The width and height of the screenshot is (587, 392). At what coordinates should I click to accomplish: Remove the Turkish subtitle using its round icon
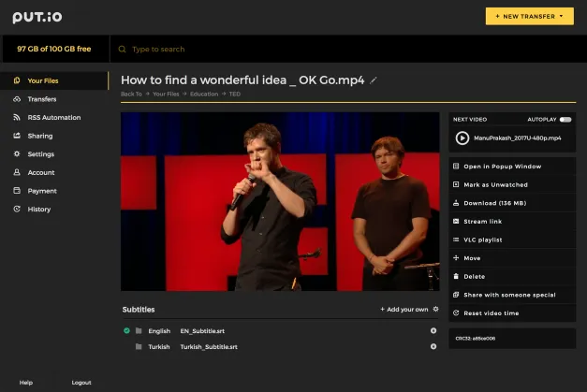tap(433, 346)
